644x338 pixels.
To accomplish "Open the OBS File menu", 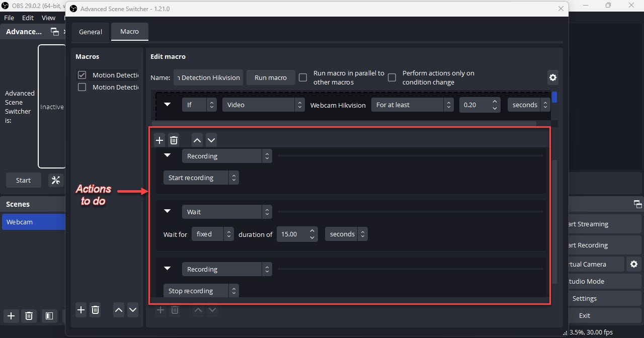I will click(9, 18).
